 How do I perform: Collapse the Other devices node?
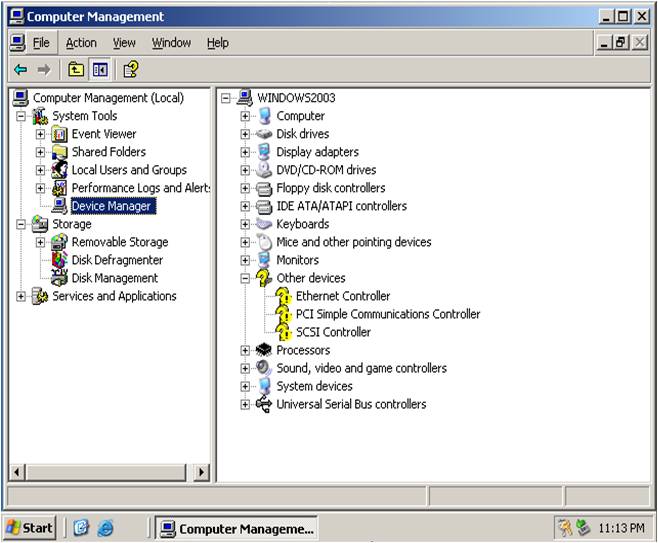click(x=245, y=278)
